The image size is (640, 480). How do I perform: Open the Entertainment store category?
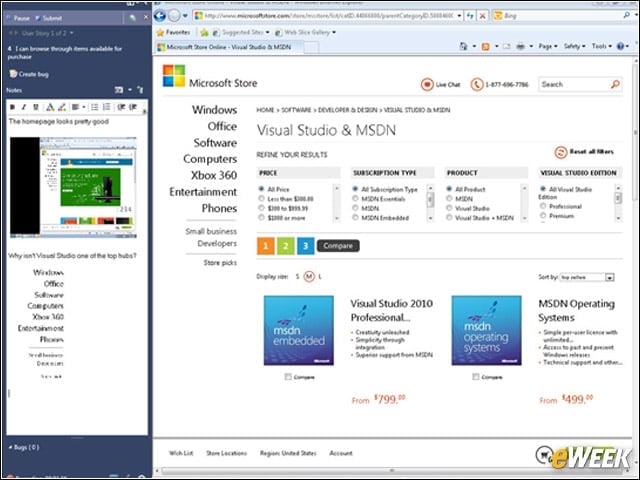203,192
